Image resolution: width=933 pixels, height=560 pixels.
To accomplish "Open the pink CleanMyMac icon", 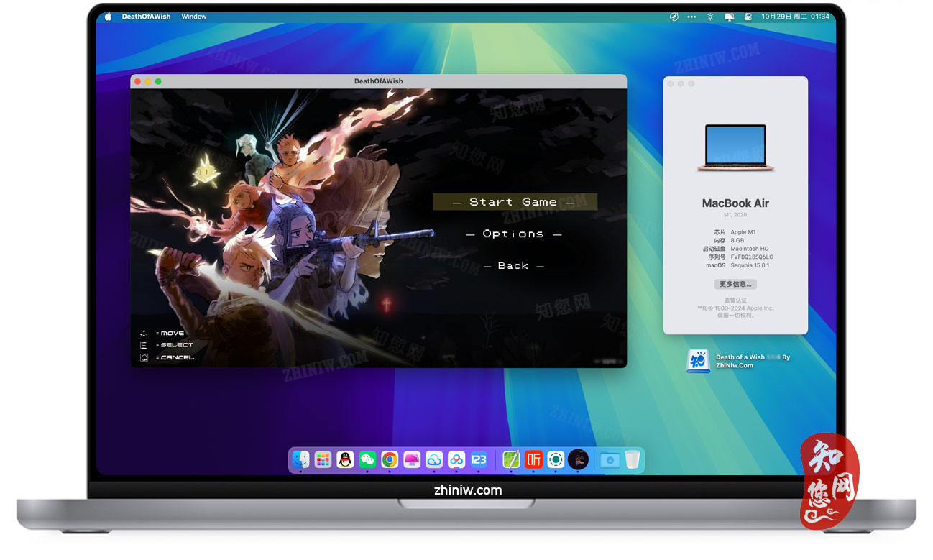I will pyautogui.click(x=412, y=459).
